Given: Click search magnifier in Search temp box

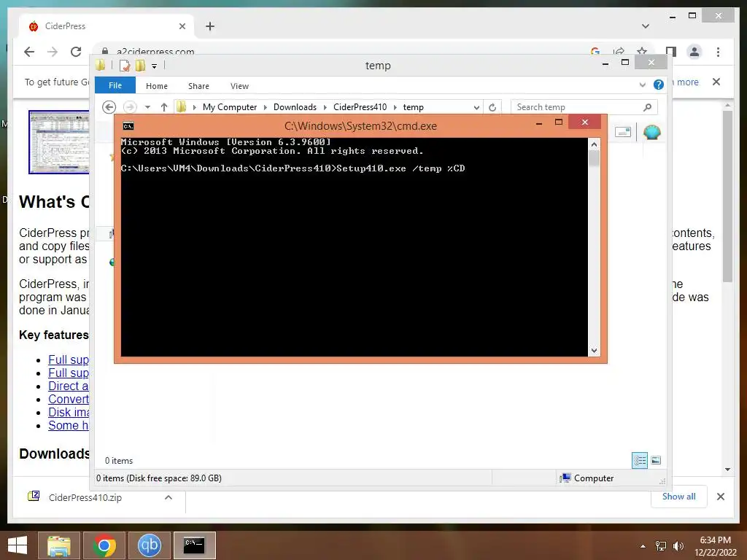Looking at the screenshot, I should click(647, 107).
